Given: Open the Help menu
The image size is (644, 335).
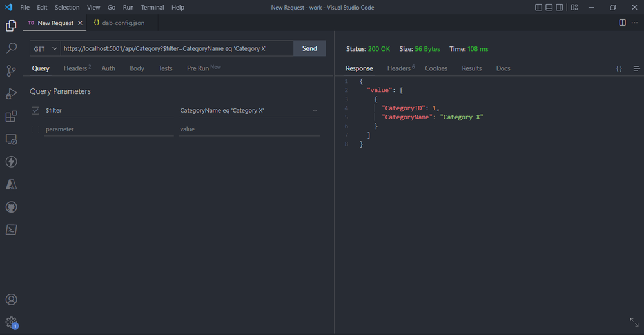Looking at the screenshot, I should click(178, 7).
